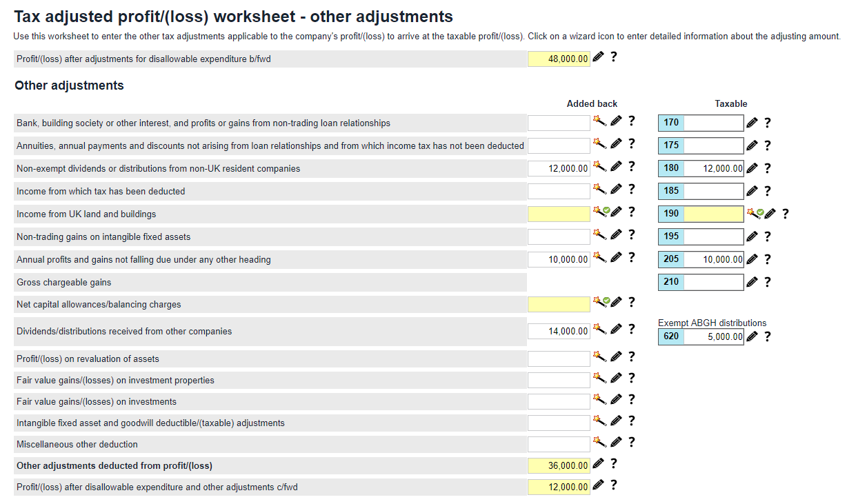847x504 pixels.
Task: Select Exempt ABGH distributions field showing 5,000.00
Action: (x=714, y=336)
